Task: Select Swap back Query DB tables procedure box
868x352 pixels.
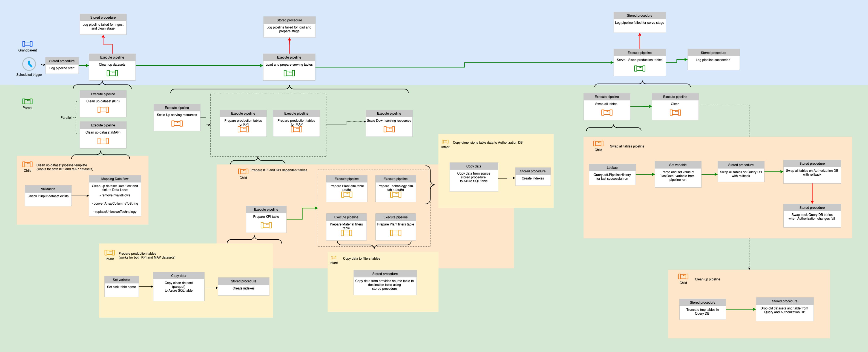Action: coord(812,216)
